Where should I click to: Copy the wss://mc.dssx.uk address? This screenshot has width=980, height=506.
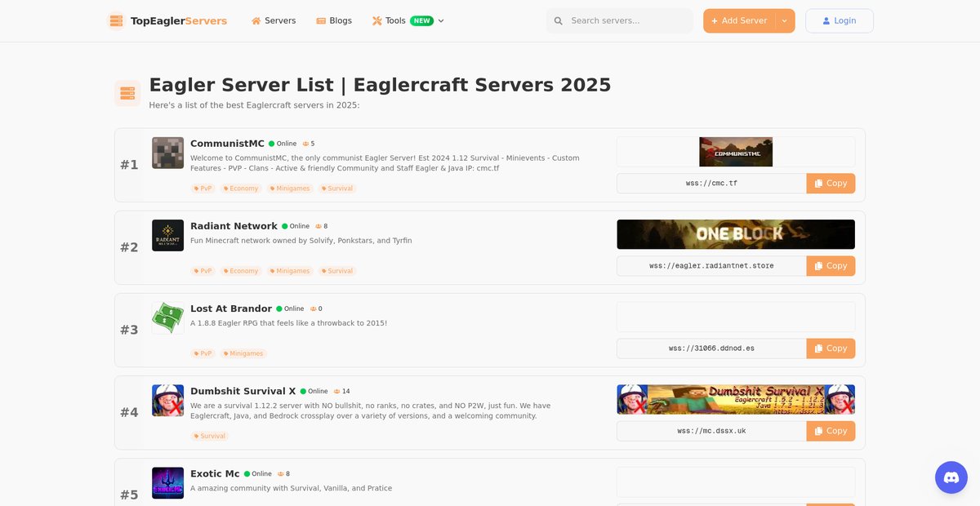click(x=831, y=431)
